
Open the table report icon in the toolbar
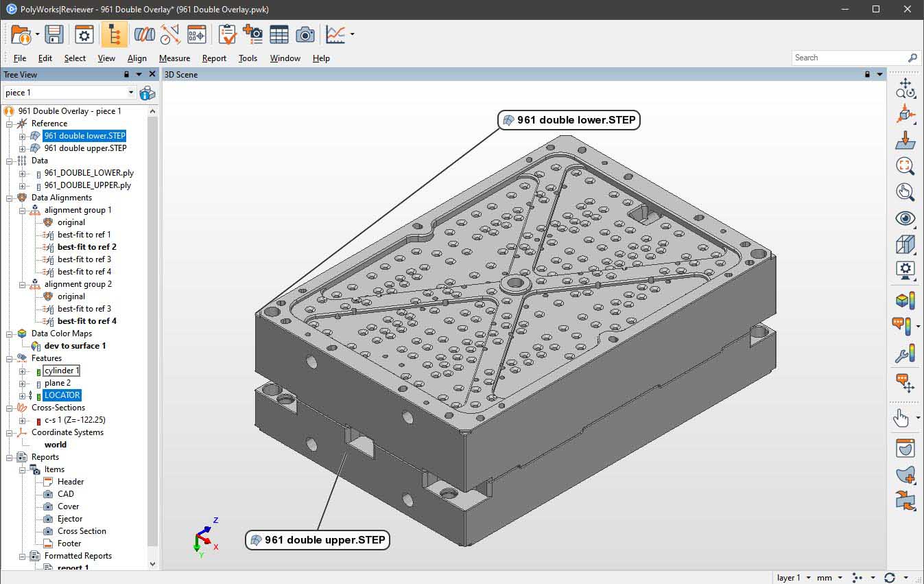coord(279,34)
